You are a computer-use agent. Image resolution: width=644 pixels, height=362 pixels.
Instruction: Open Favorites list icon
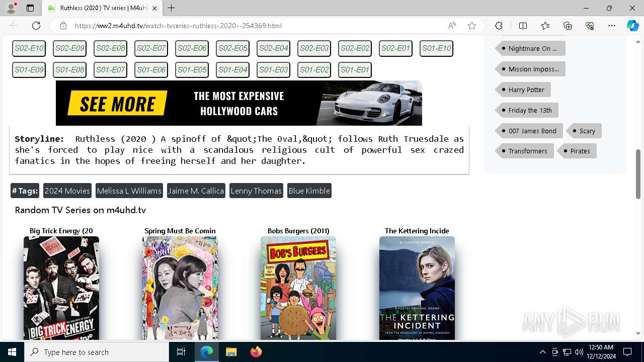pyautogui.click(x=545, y=26)
